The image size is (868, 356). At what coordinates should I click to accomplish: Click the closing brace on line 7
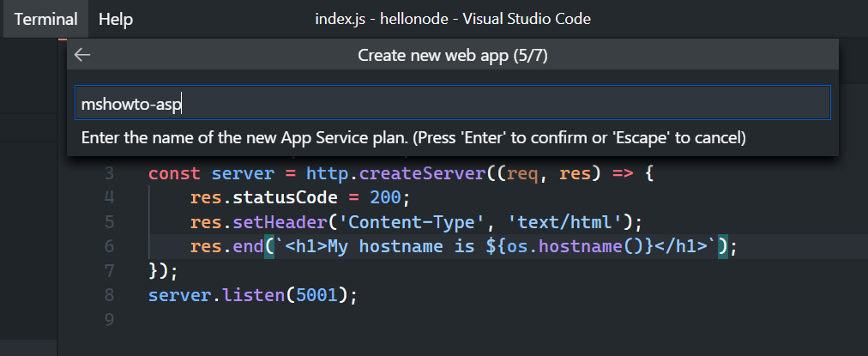point(154,271)
